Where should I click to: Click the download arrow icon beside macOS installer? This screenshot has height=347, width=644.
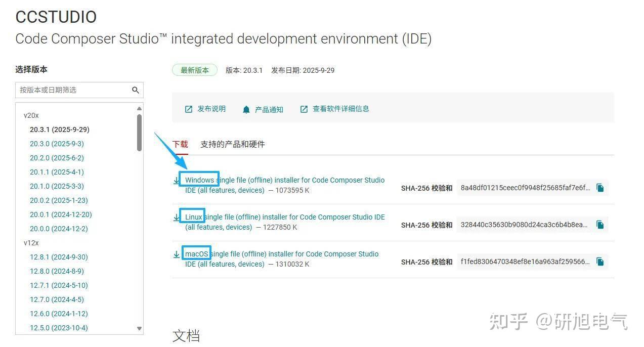click(x=177, y=254)
